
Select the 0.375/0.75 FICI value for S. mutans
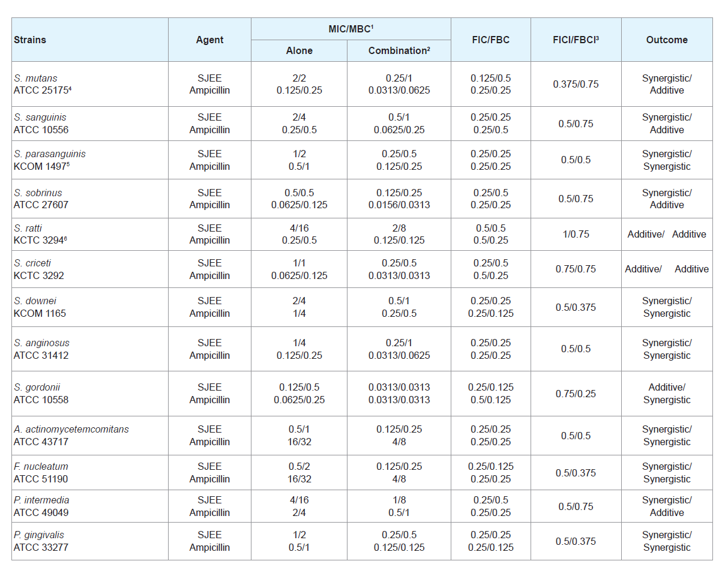tap(576, 84)
